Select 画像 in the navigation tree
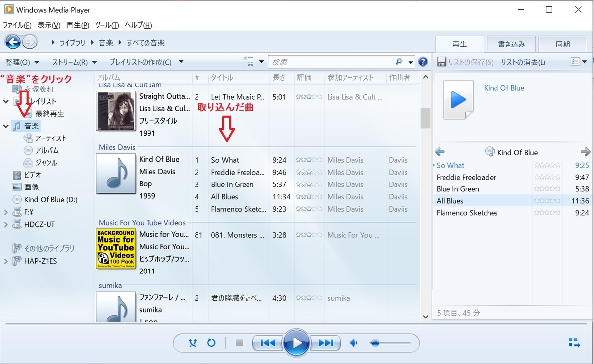 click(x=31, y=187)
